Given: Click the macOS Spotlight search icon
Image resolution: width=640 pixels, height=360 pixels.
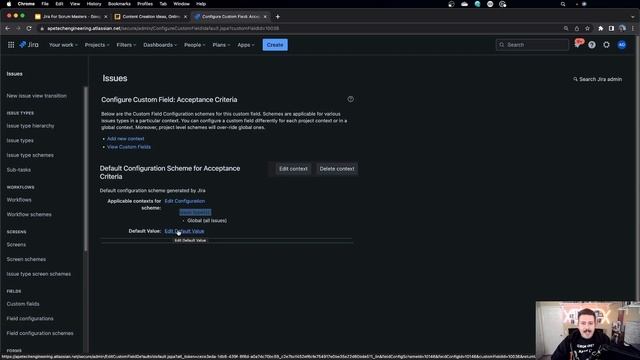Looking at the screenshot, I should pos(563,4).
